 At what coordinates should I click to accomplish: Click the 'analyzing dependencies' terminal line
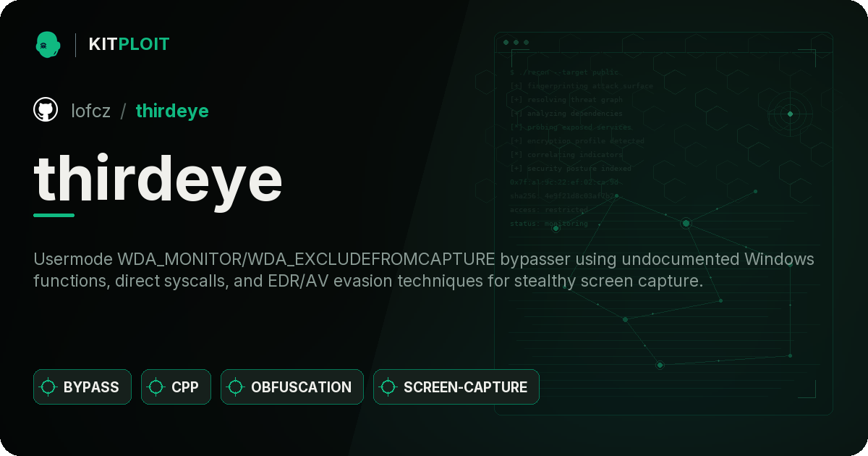coord(566,114)
